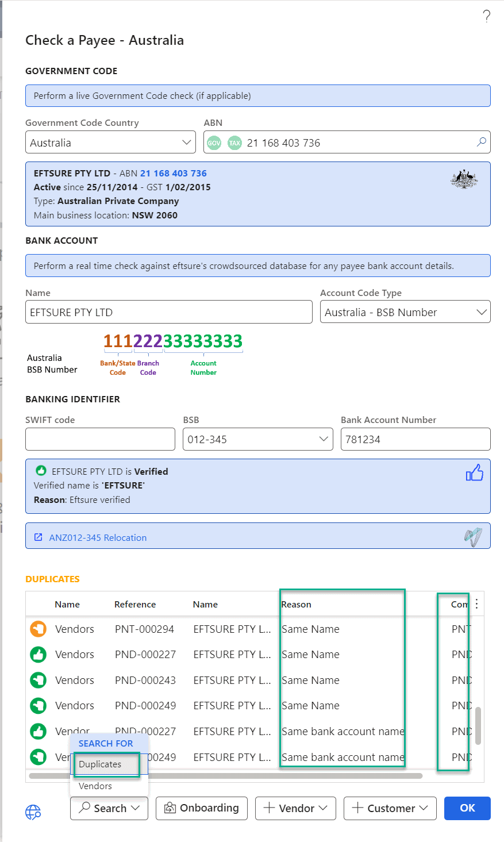Click the duplicates grid vertical scrollbar
Screen dimensions: 504x842
[x=478, y=725]
